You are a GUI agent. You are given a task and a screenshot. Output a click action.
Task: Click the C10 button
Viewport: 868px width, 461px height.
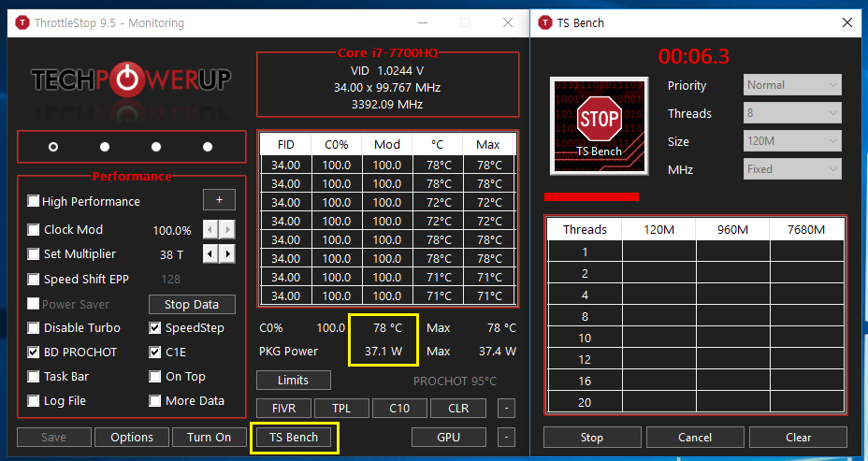point(399,409)
